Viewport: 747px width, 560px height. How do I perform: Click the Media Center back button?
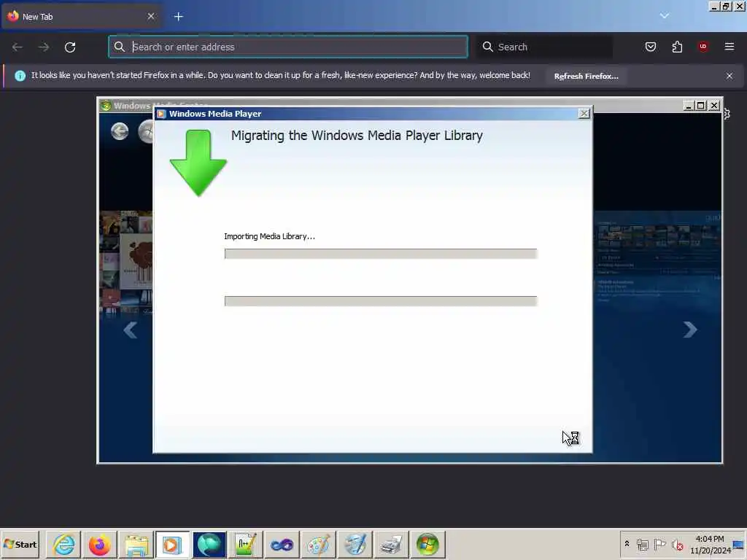[120, 131]
